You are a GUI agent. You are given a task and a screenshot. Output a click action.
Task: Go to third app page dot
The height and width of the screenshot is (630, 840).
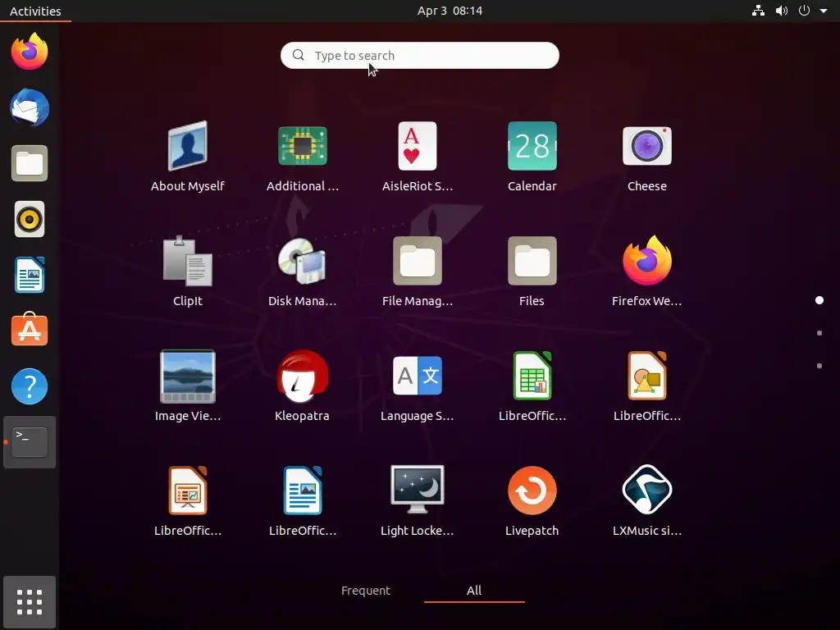point(819,366)
